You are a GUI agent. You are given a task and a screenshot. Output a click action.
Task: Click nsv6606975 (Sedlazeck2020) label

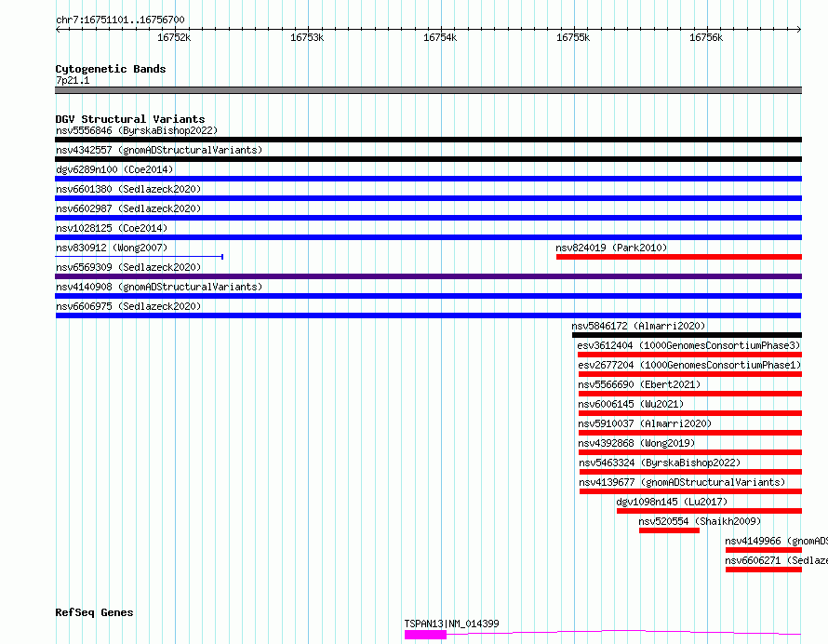coord(128,306)
